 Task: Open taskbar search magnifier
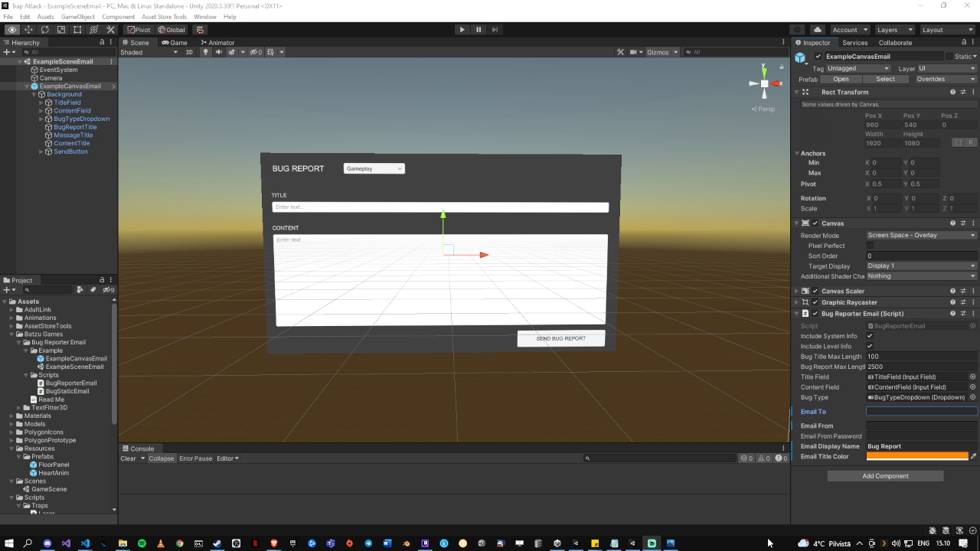pyautogui.click(x=28, y=543)
